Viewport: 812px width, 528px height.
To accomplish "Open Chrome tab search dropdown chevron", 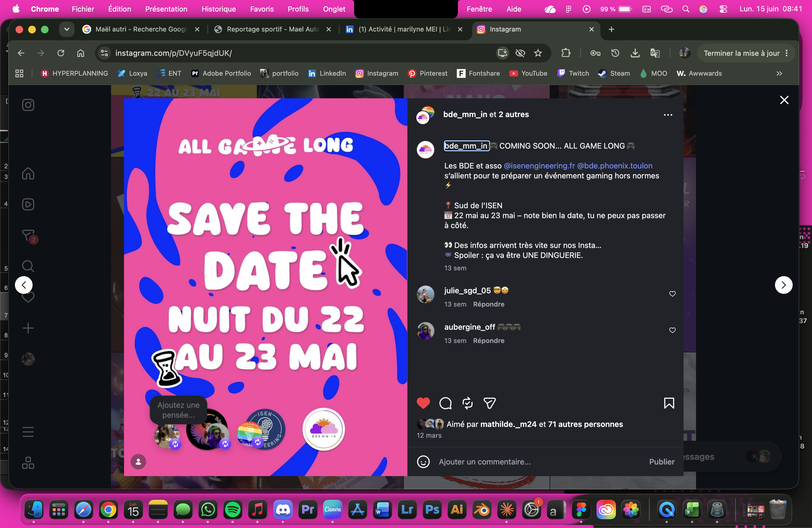I will pyautogui.click(x=67, y=29).
